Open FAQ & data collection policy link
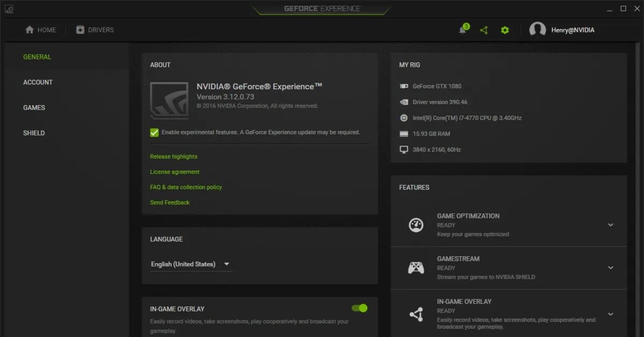The width and height of the screenshot is (644, 337). [x=186, y=187]
